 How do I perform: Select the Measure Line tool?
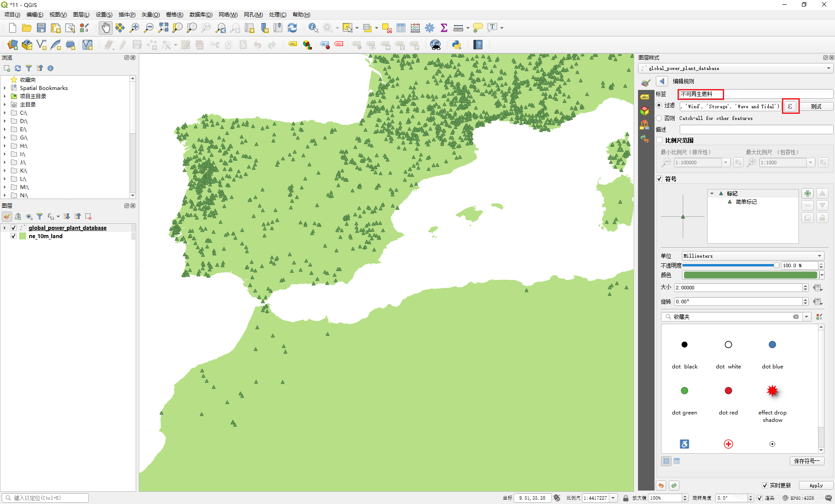point(459,30)
